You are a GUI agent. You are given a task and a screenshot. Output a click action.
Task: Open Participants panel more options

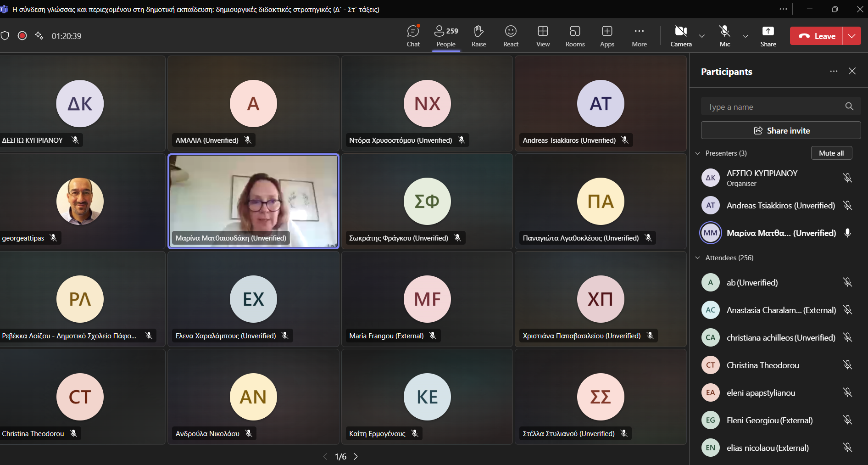[834, 71]
